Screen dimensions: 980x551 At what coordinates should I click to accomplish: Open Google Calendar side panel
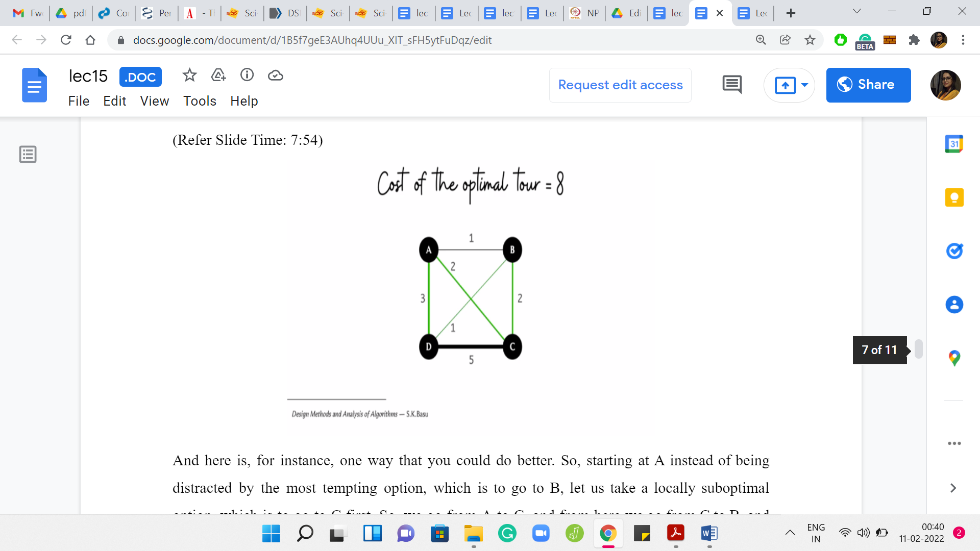click(x=954, y=144)
